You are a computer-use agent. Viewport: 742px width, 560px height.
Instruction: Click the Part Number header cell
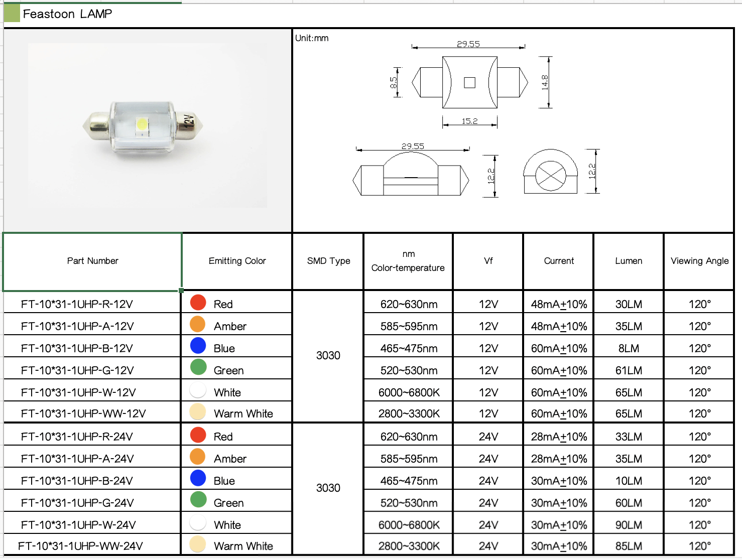pos(92,261)
